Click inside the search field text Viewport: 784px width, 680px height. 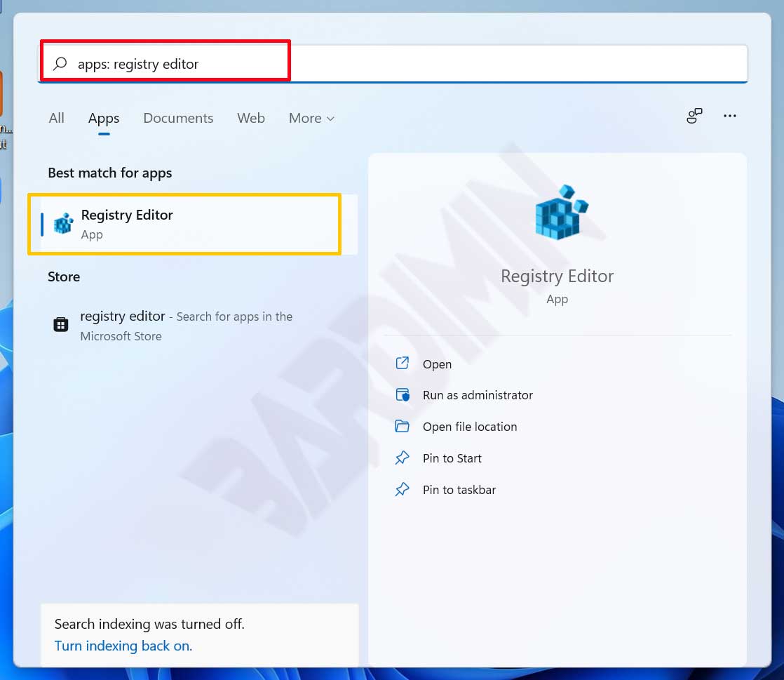click(138, 64)
